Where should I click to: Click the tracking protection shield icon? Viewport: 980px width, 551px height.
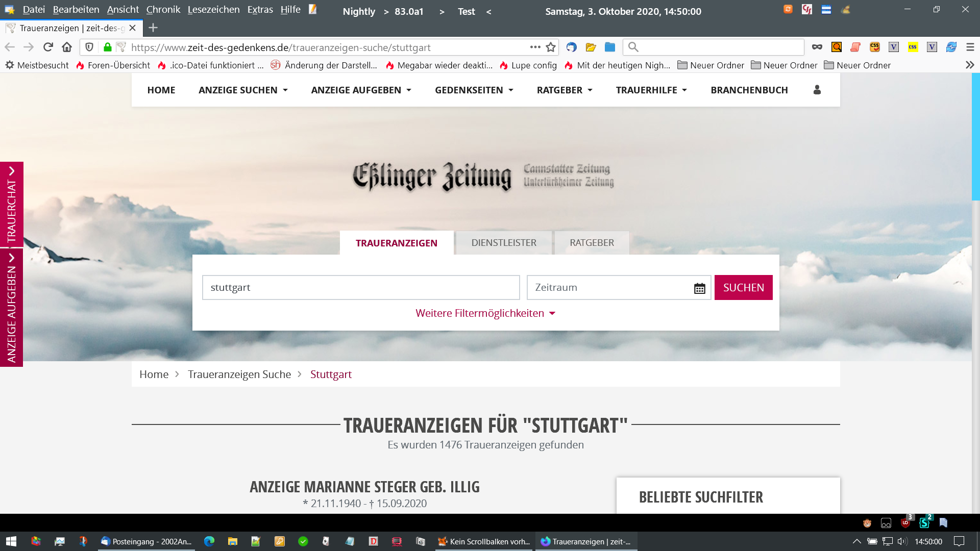[x=89, y=47]
